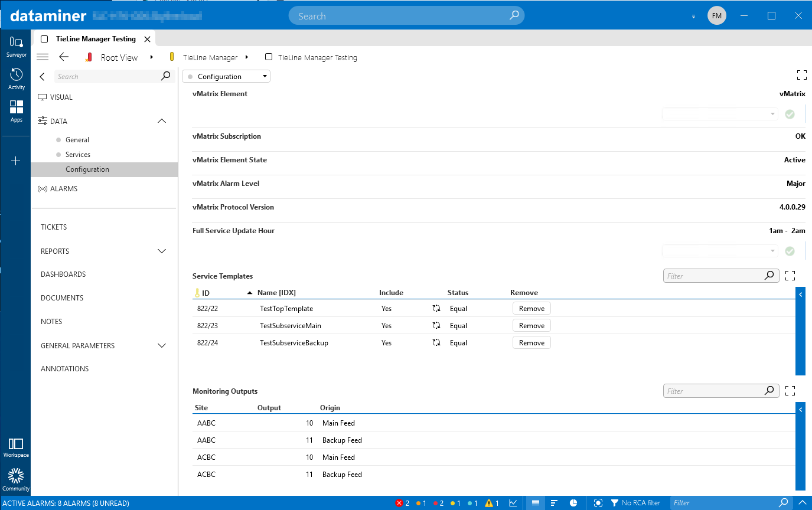Image resolution: width=812 pixels, height=510 pixels.
Task: Open DOCUMENTS in side panel
Action: pos(62,298)
